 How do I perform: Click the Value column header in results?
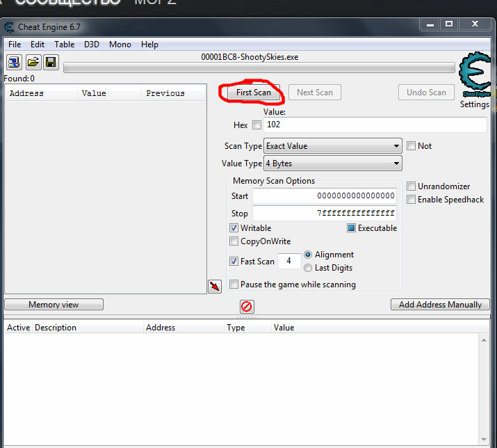click(x=109, y=93)
